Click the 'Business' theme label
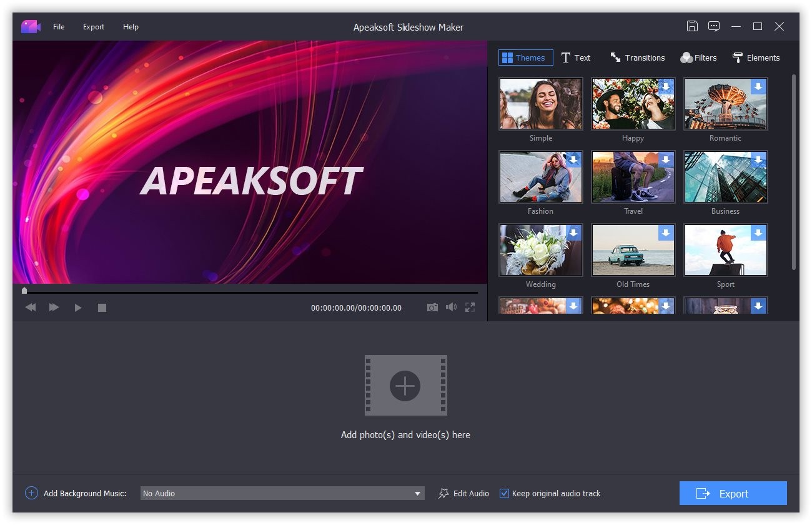The width and height of the screenshot is (812, 525). pos(725,211)
